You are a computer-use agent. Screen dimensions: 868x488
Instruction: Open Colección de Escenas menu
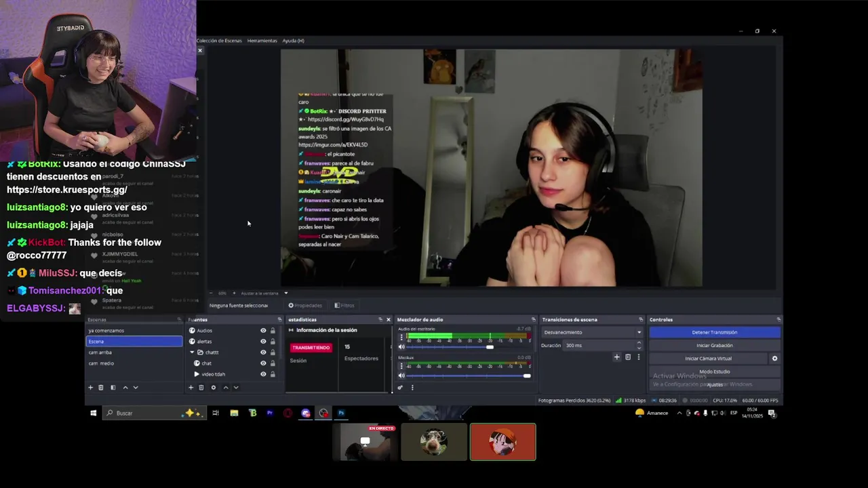pyautogui.click(x=219, y=41)
